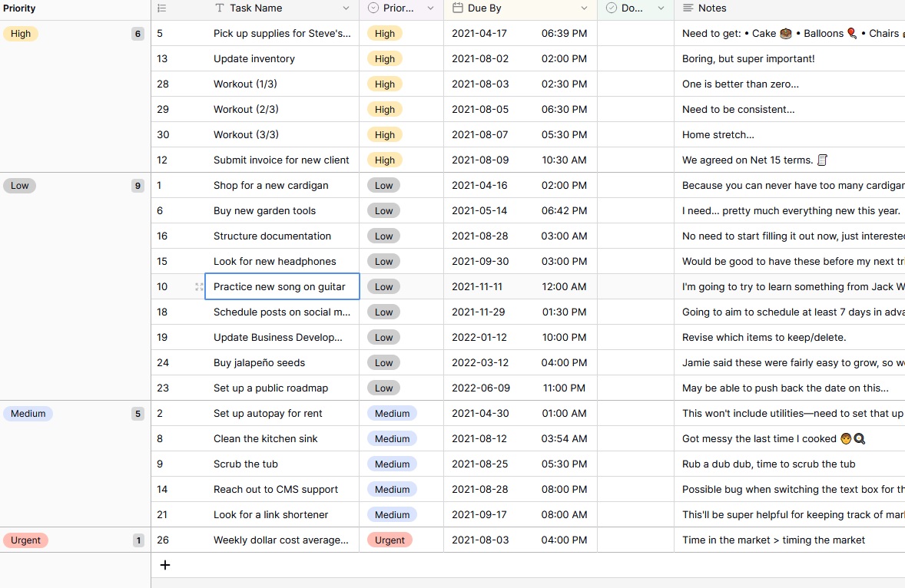Click the Urgent tag on row 26
The width and height of the screenshot is (905, 588).
tap(390, 540)
